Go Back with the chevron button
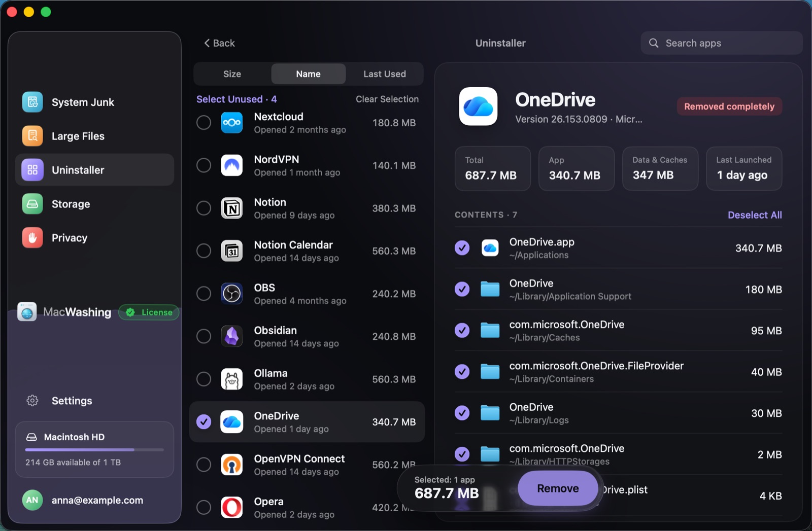The width and height of the screenshot is (812, 531). (219, 43)
